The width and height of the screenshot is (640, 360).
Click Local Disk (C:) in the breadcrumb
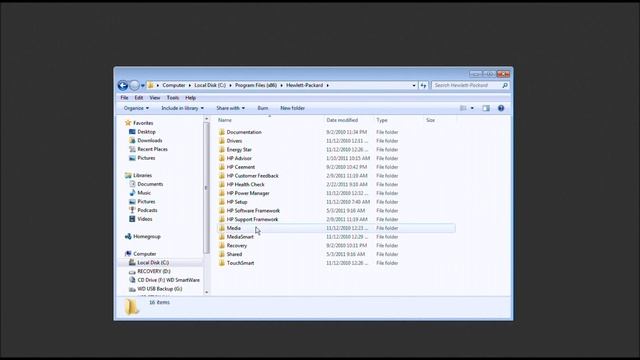click(210, 85)
